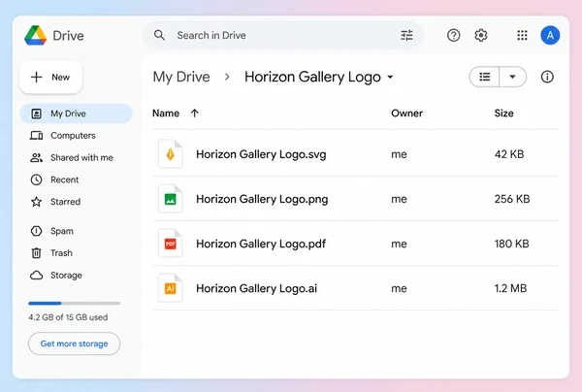Screen dimensions: 582x392
Task: Click the PDF file type icon
Action: 170,244
